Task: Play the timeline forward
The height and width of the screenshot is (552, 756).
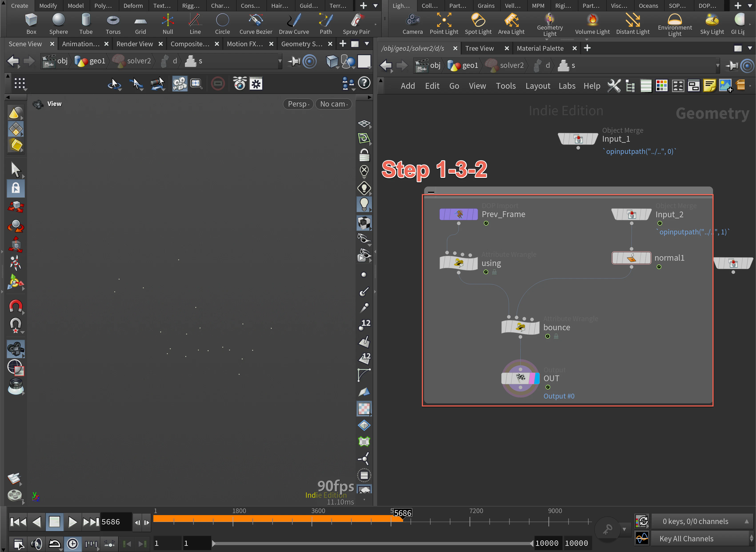Action: tap(72, 522)
